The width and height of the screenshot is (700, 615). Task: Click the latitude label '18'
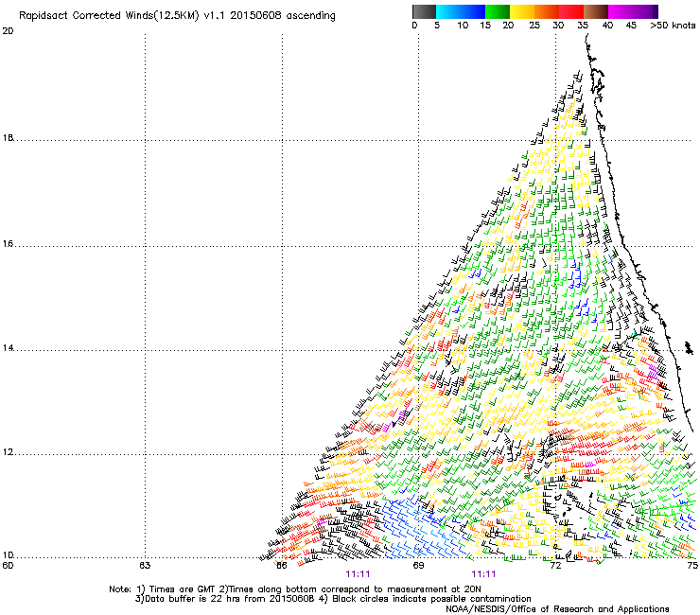pos(8,138)
